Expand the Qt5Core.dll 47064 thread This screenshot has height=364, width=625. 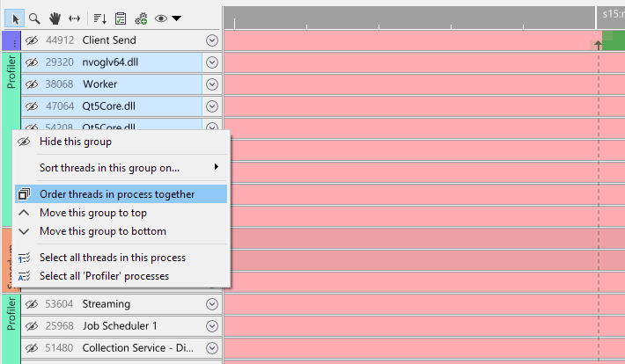[211, 106]
